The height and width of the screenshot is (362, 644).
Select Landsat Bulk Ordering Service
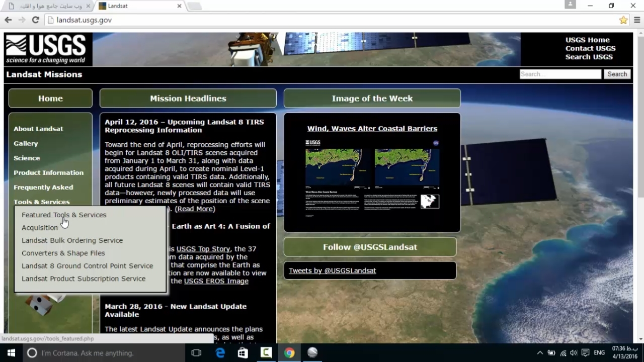click(x=72, y=240)
